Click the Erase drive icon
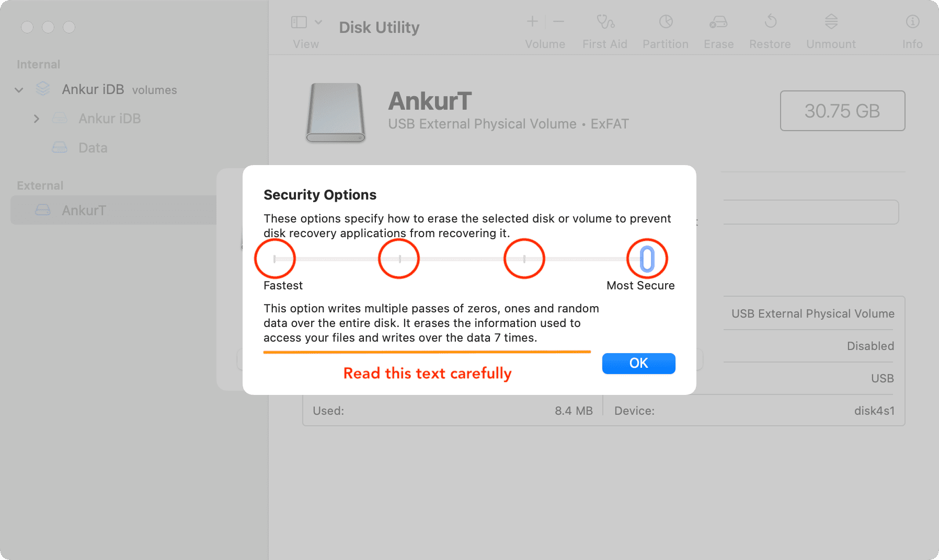The image size is (939, 560). click(718, 22)
